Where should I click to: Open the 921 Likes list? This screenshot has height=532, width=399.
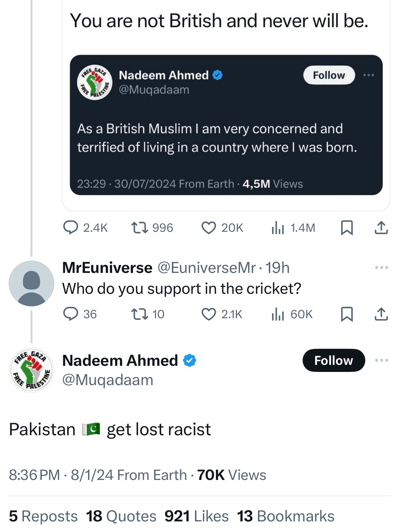[197, 516]
